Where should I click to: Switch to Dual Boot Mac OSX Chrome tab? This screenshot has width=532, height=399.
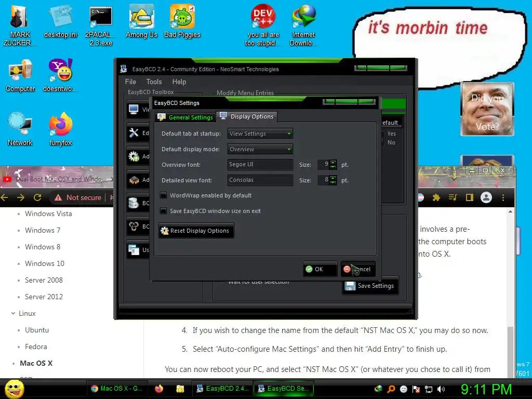pyautogui.click(x=57, y=179)
